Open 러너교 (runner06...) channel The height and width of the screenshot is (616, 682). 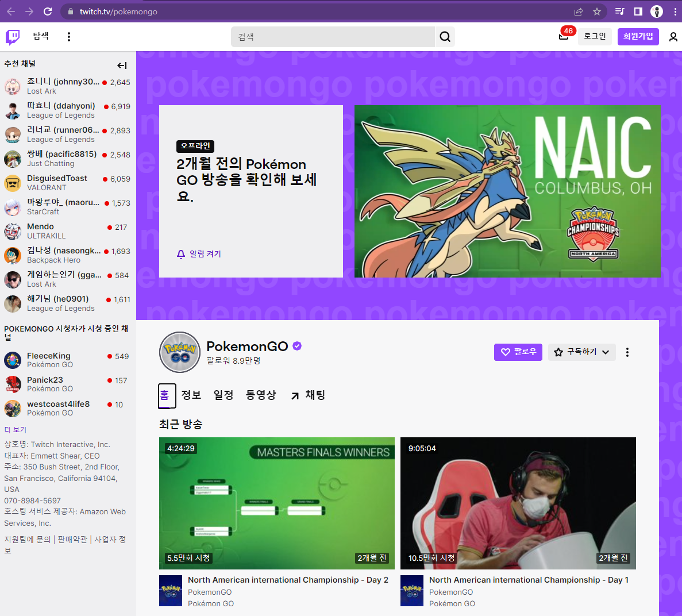coord(67,135)
